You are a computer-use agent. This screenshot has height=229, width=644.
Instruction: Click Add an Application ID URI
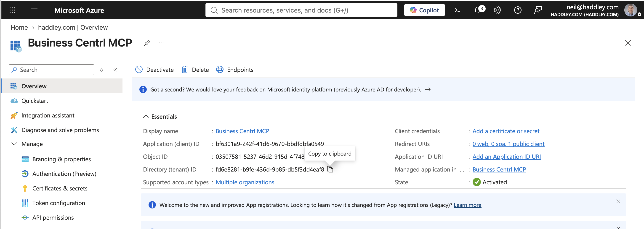pyautogui.click(x=506, y=157)
